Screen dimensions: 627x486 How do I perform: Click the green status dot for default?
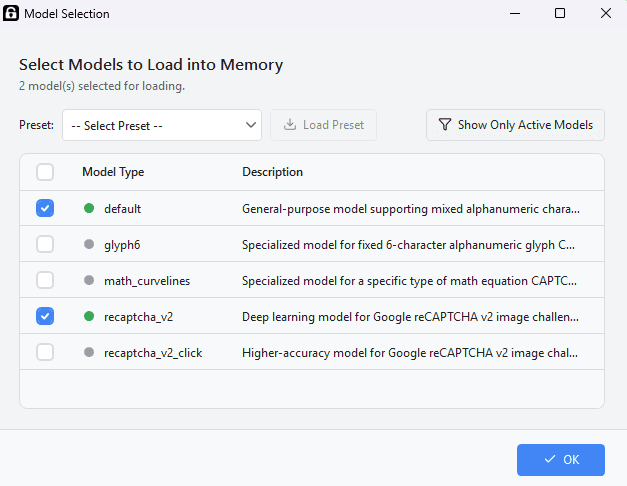[x=89, y=208]
